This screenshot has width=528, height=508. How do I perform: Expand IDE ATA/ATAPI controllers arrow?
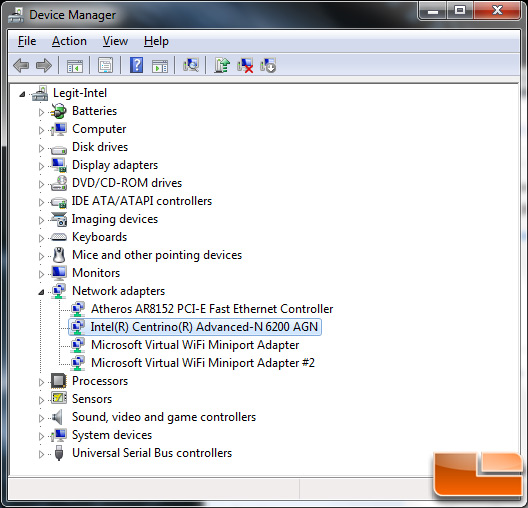(x=41, y=202)
